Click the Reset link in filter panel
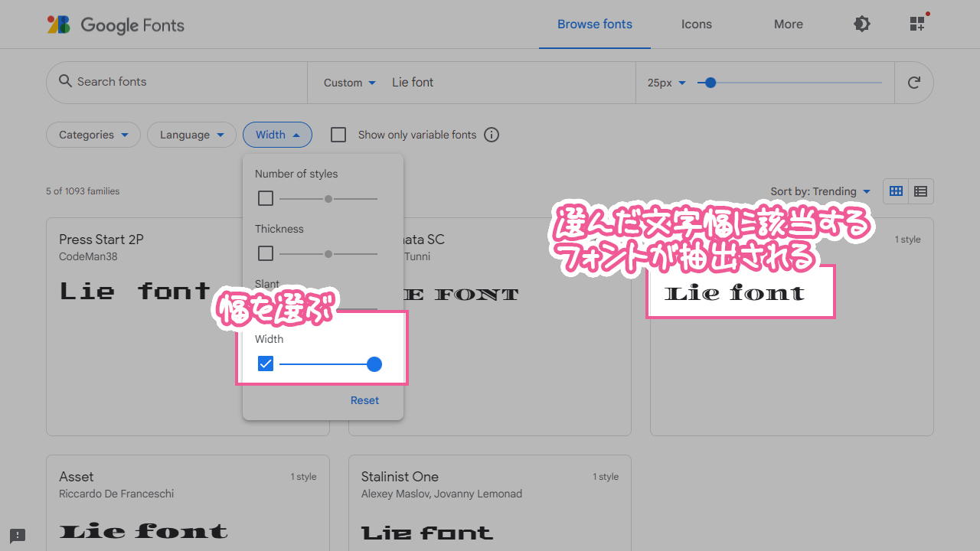Screen dimensions: 980x551 coord(364,400)
